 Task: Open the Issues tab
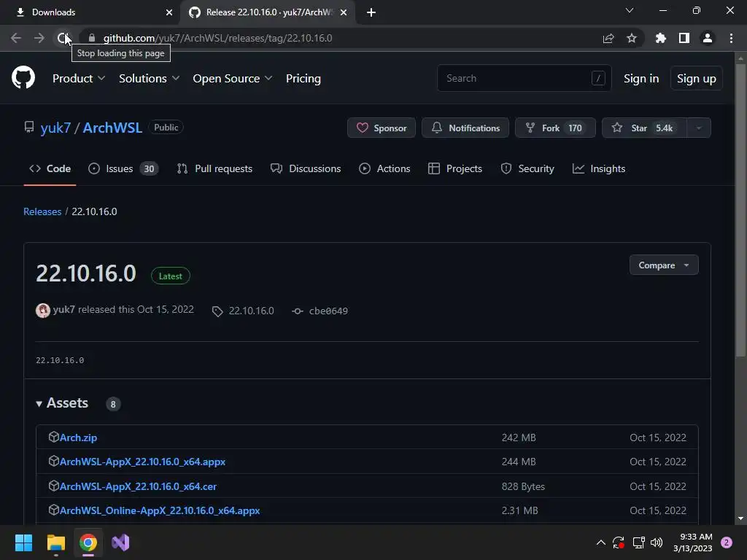[123, 168]
